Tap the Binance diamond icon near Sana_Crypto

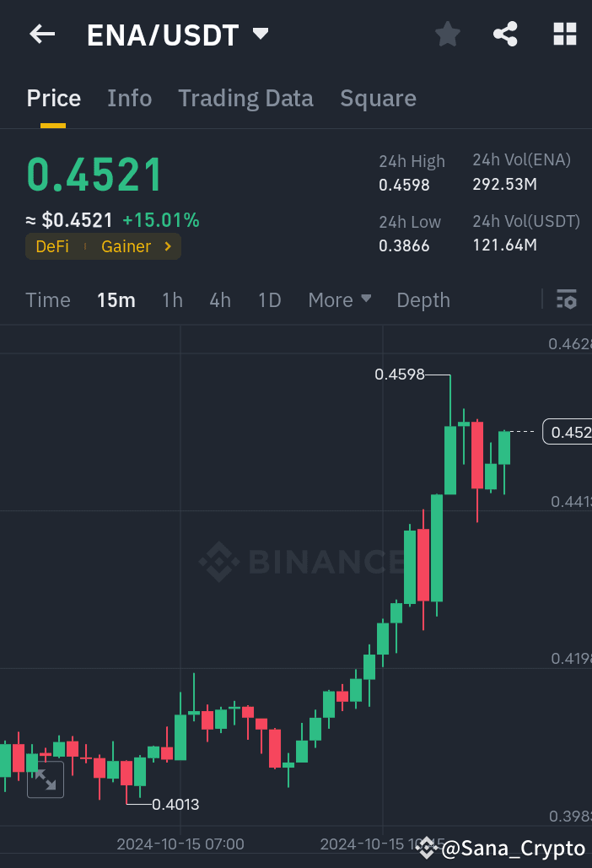(x=427, y=848)
